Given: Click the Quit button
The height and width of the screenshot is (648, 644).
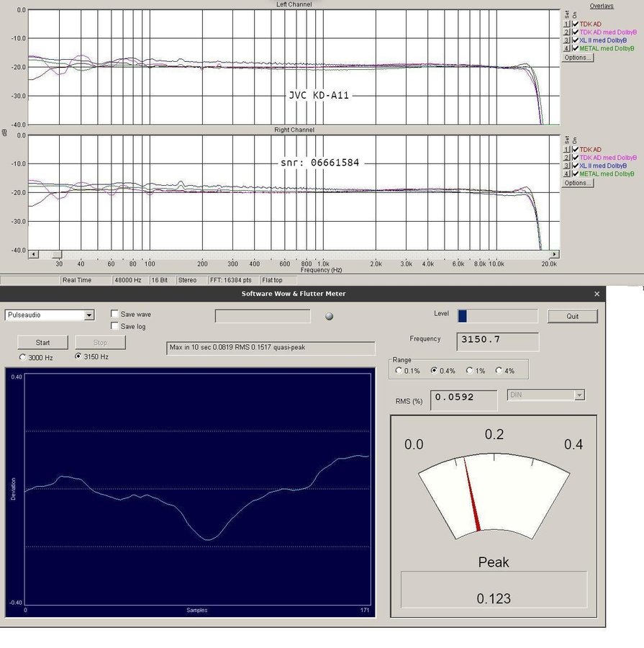Looking at the screenshot, I should pos(572,316).
